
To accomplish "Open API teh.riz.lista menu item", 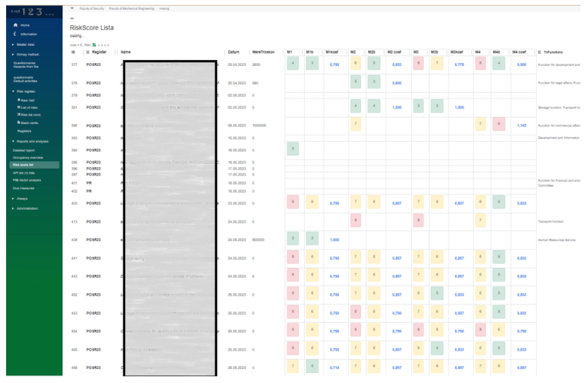I will coord(24,173).
